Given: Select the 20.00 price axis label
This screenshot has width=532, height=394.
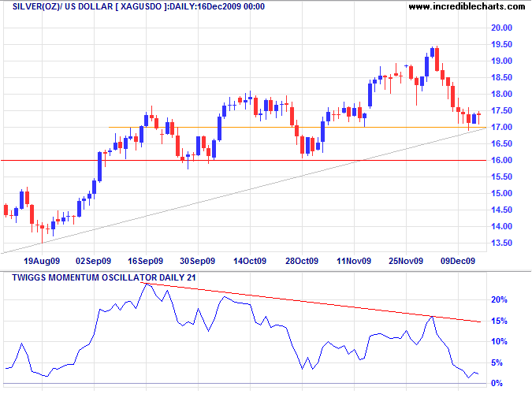Looking at the screenshot, I should click(501, 28).
